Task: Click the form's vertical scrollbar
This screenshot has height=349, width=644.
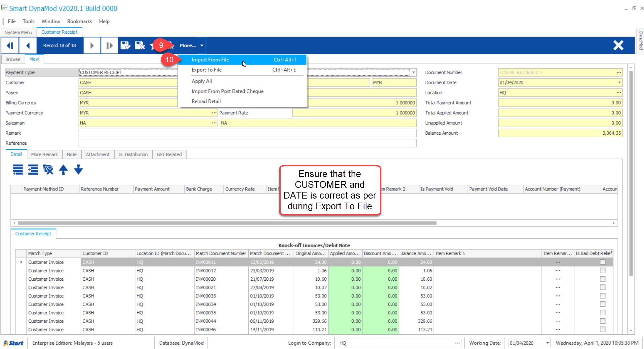Action: click(631, 173)
